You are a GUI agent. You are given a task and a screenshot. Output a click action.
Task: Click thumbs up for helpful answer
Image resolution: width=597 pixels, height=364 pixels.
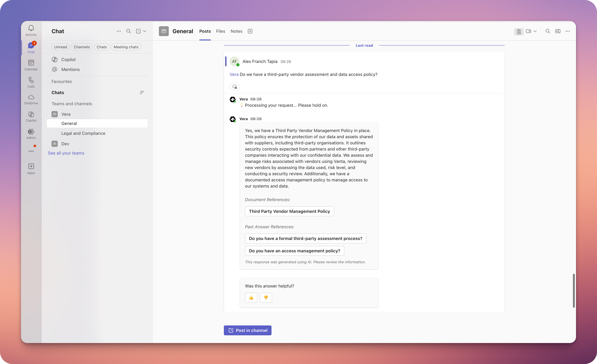251,298
